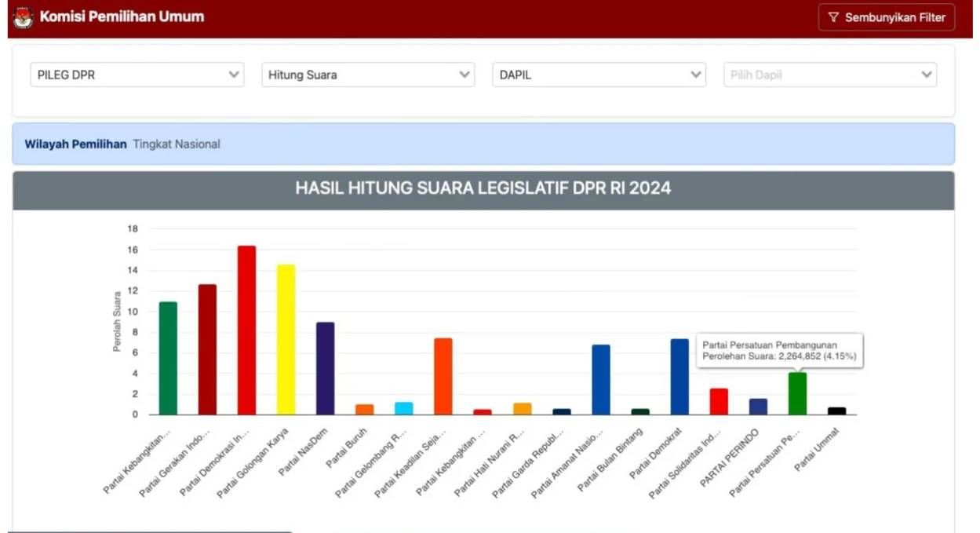Click the Partai Buruh small orange bar

[x=364, y=409]
